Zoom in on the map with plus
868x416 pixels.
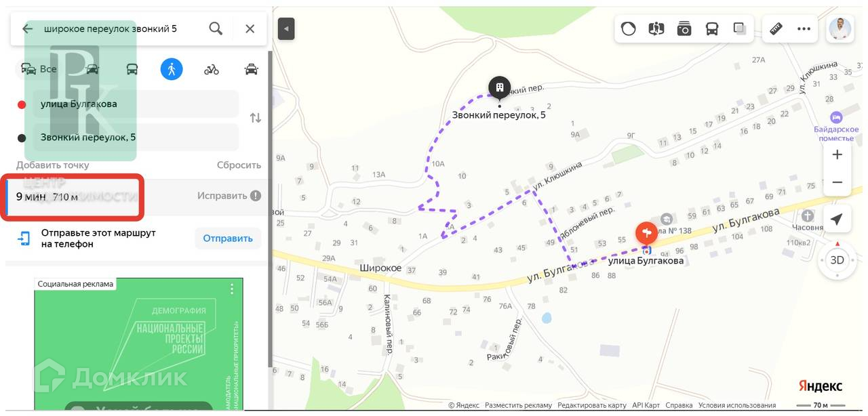coord(837,154)
